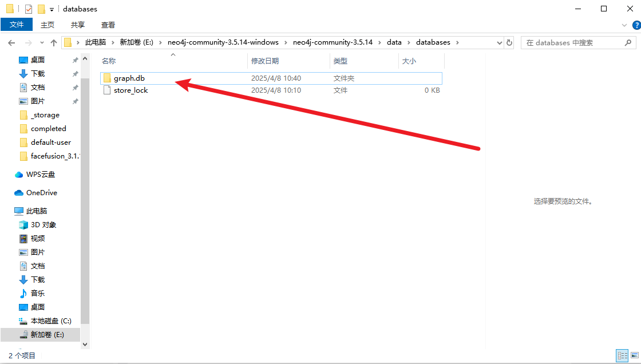Screen dimensions: 641x364
Task: Switch to the 查看 ribbon tab
Action: pos(108,25)
